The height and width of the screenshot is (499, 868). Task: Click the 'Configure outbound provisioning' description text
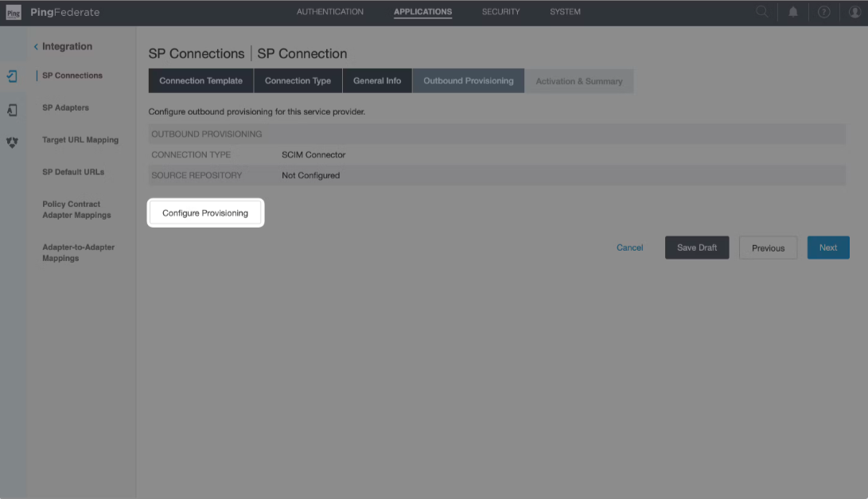click(257, 111)
